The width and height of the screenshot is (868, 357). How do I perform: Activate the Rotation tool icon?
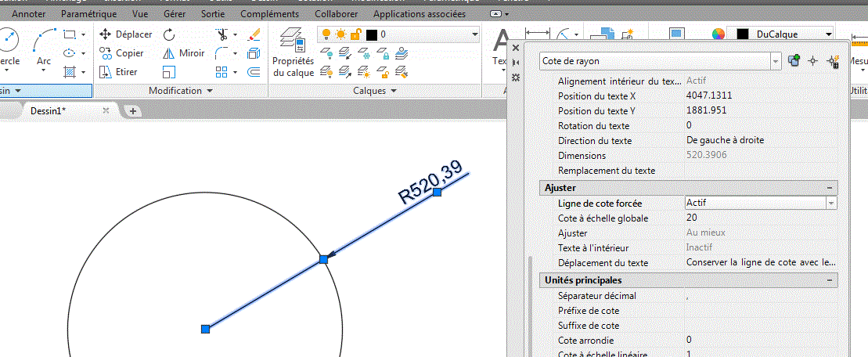169,35
